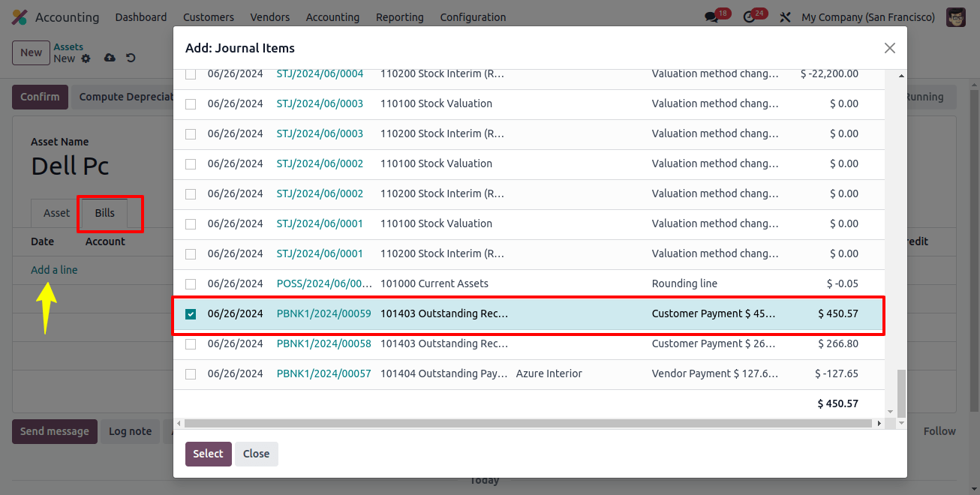Click the Account column header behind dialog
Image resolution: width=980 pixels, height=495 pixels.
105,241
